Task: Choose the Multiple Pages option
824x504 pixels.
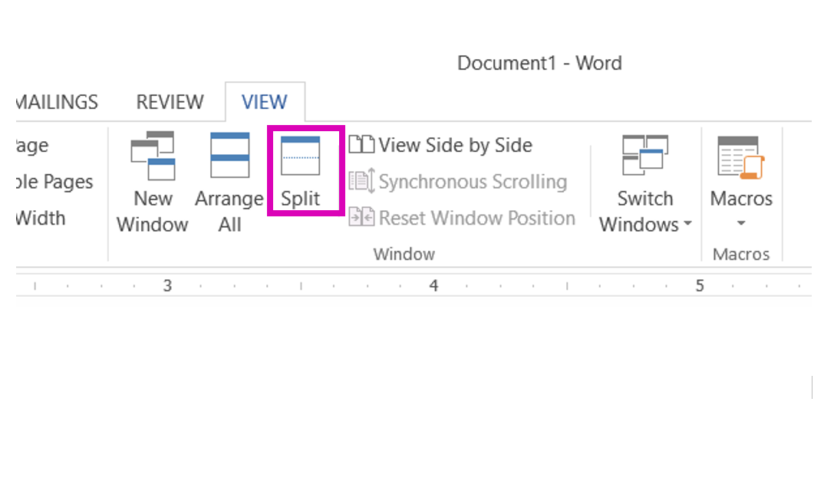Action: 54,181
